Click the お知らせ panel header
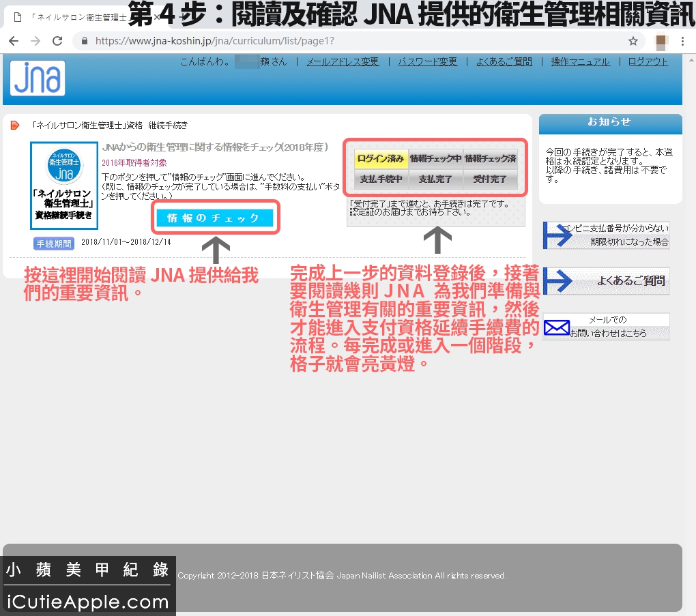This screenshot has height=616, width=696. coord(610,123)
